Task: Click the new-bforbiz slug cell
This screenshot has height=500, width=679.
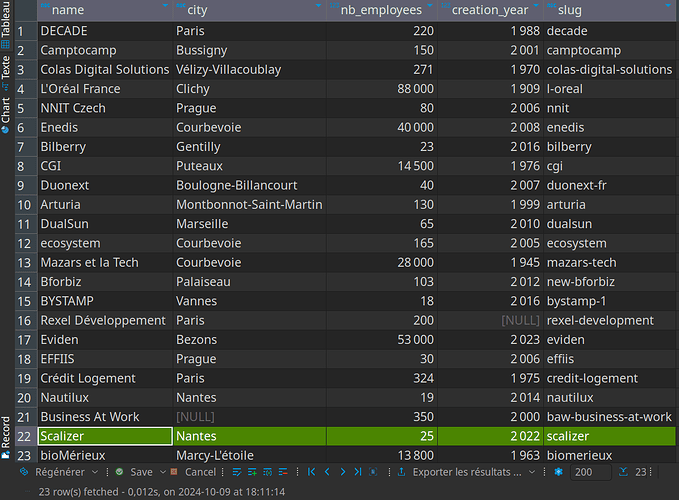Action: [610, 282]
